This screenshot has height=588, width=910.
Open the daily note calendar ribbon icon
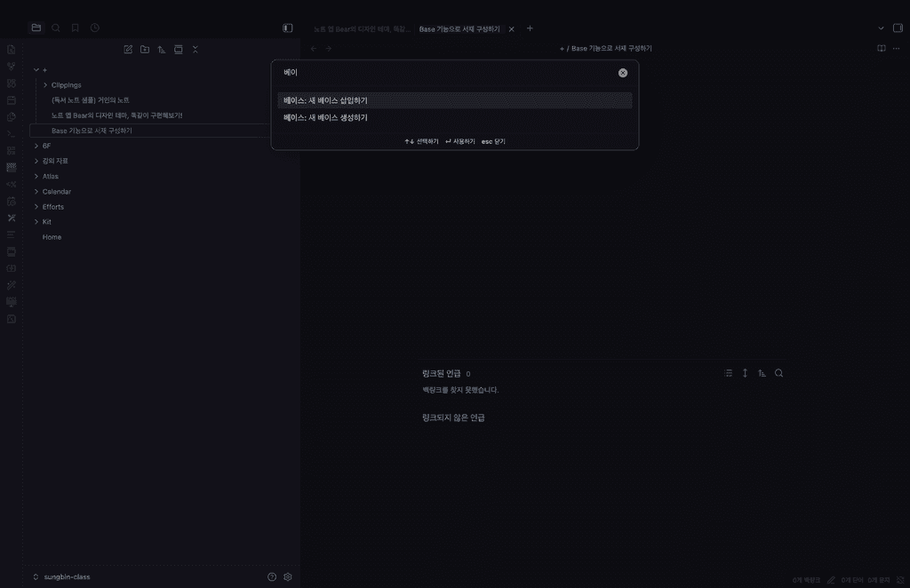pyautogui.click(x=11, y=99)
